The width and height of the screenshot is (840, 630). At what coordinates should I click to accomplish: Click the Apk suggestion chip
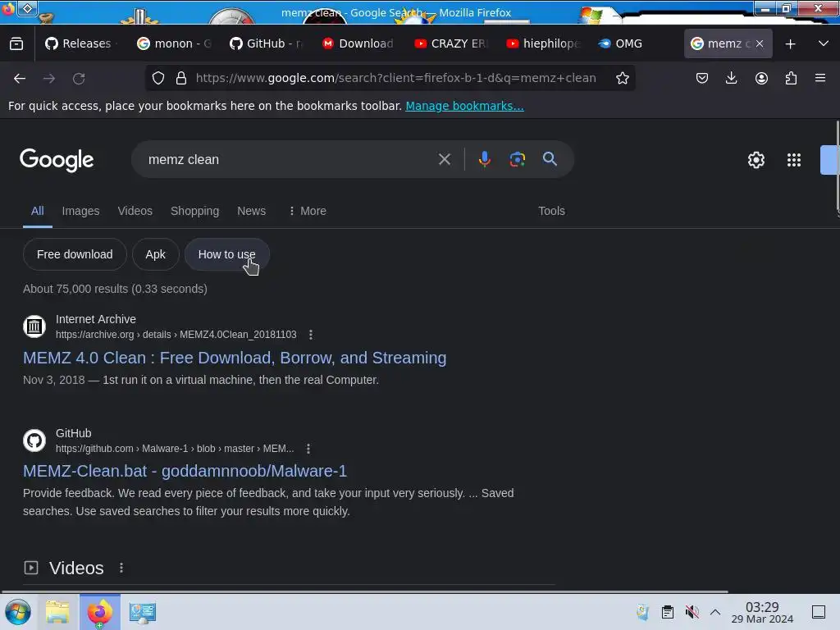coord(155,254)
